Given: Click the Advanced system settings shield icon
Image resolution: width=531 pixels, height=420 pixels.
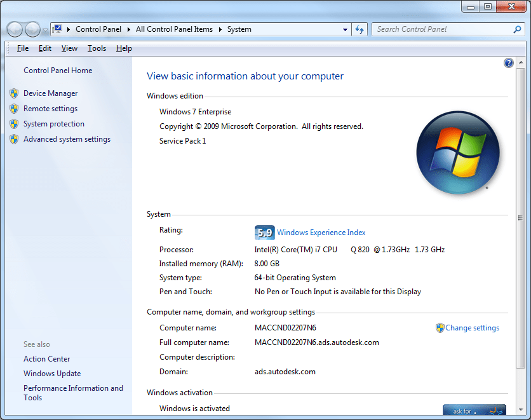Looking at the screenshot, I should [14, 139].
